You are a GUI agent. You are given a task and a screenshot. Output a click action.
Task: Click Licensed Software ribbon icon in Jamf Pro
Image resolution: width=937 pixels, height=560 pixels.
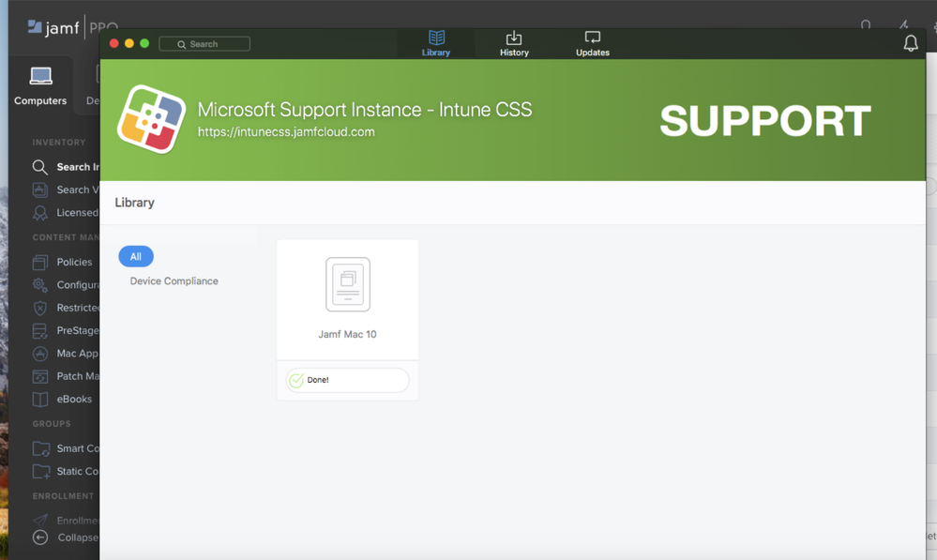40,213
